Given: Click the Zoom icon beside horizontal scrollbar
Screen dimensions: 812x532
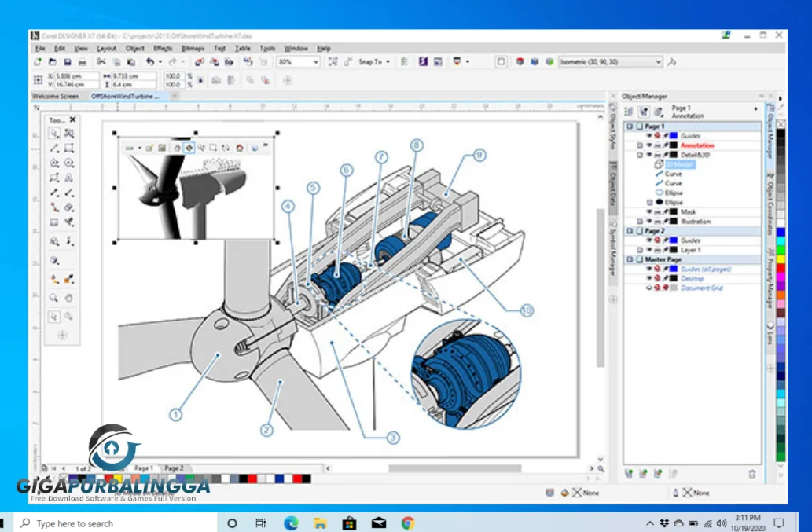Looking at the screenshot, I should 601,468.
